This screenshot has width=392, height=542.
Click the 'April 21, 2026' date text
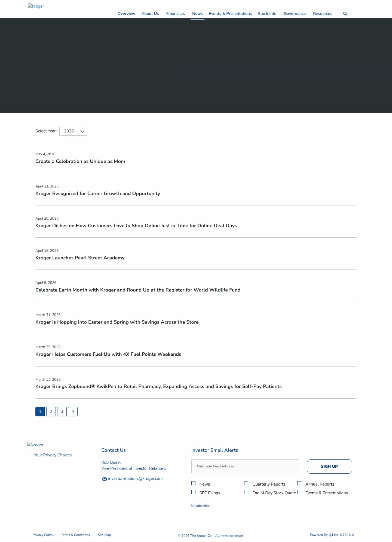pos(47,186)
